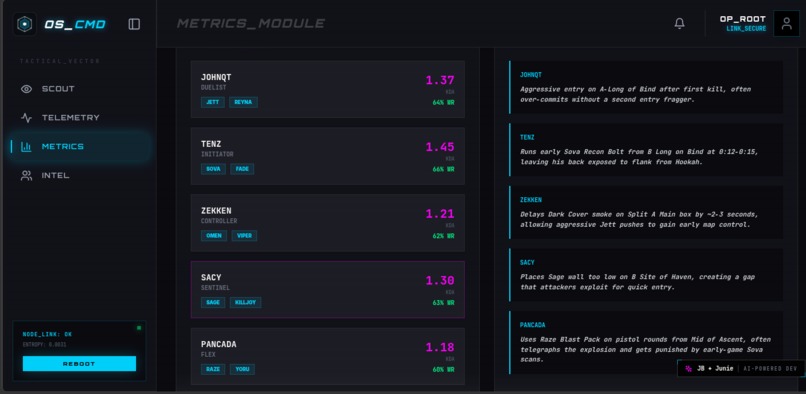Click the DUELIST role label
The height and width of the screenshot is (394, 806).
214,88
